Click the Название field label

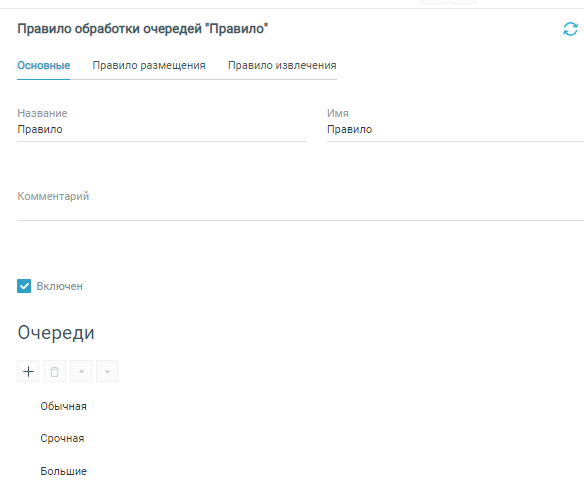click(x=42, y=113)
